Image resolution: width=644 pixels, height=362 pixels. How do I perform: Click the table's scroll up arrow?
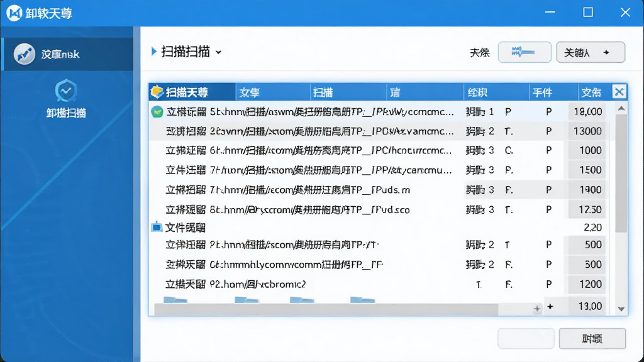click(x=621, y=109)
